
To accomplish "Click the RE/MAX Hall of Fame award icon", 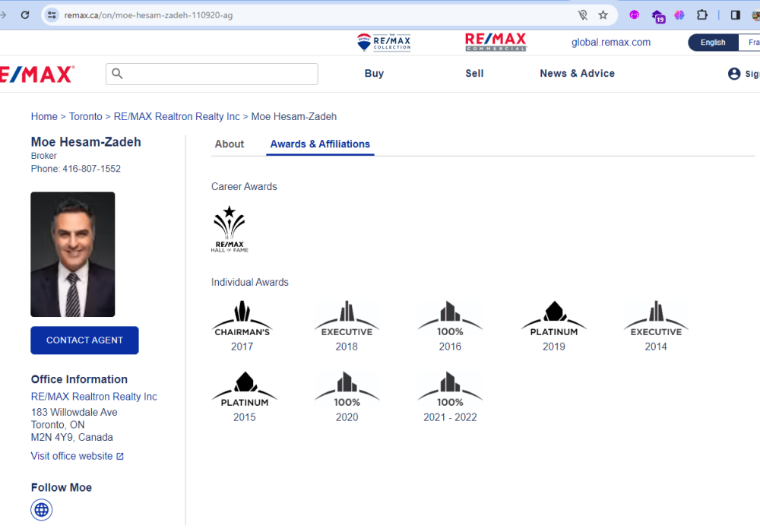I will coord(230,229).
